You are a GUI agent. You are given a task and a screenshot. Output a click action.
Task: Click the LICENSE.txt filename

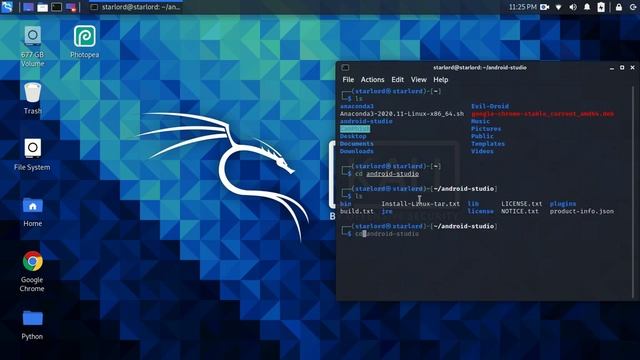click(x=522, y=204)
